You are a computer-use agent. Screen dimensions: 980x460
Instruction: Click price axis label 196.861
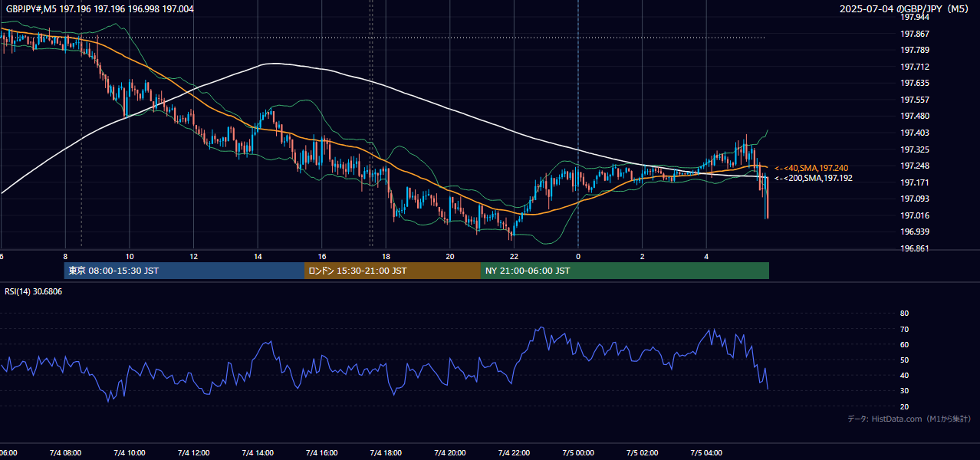[914, 248]
